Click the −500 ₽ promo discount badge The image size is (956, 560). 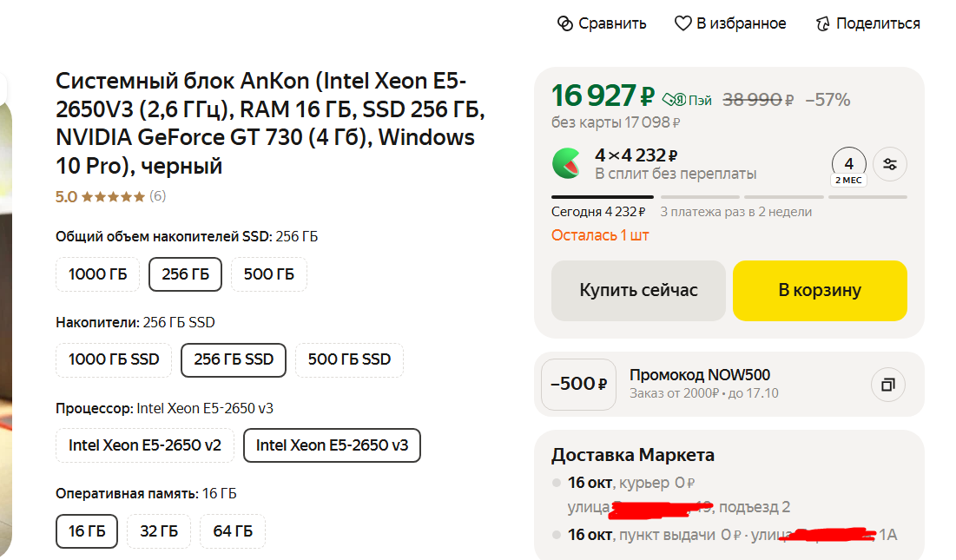click(578, 384)
